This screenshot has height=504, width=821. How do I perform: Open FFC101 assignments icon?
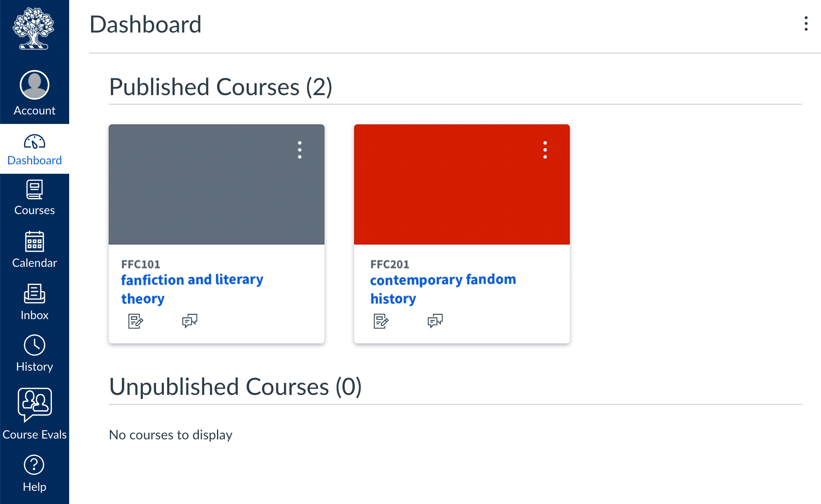point(135,321)
